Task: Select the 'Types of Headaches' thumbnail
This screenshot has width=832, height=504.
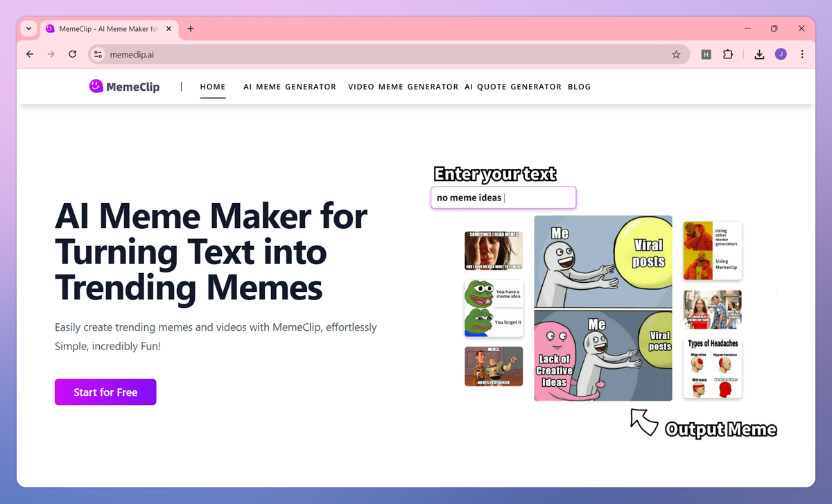Action: 712,368
